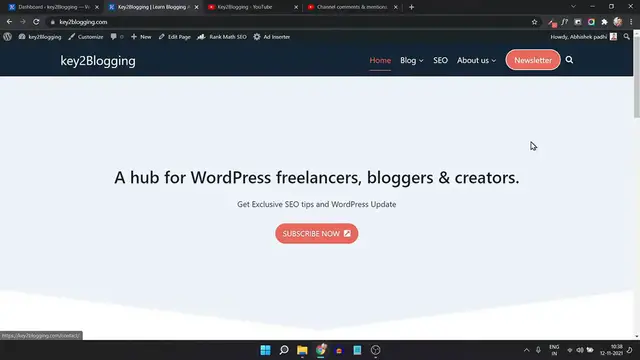This screenshot has height=360, width=640.
Task: Open Chrome three-dot menu
Action: point(631,22)
